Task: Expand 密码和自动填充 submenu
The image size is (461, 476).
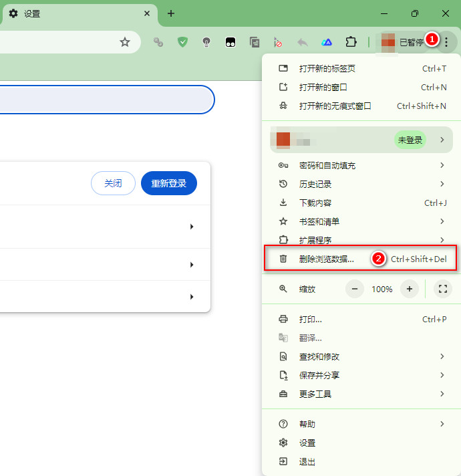Action: coord(362,165)
